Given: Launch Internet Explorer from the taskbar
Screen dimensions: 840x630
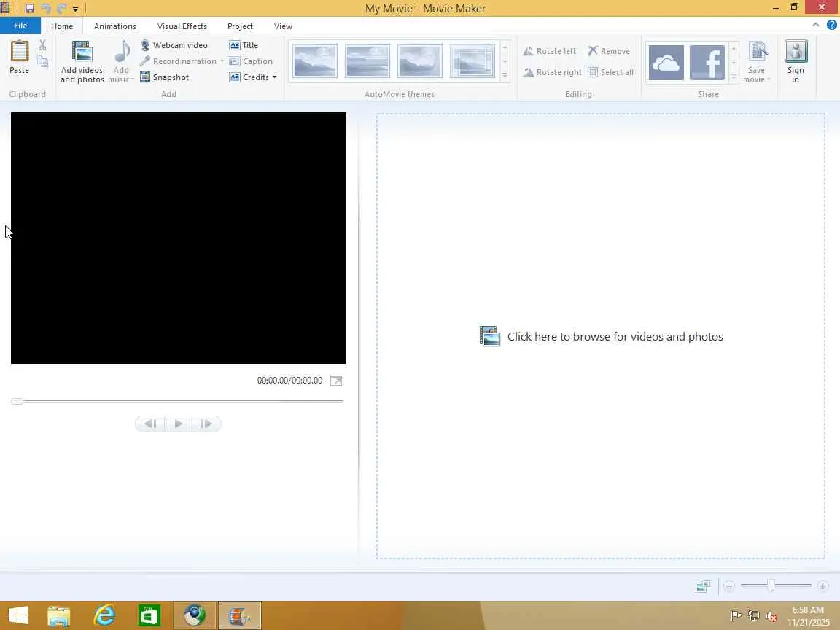Looking at the screenshot, I should click(x=104, y=615).
